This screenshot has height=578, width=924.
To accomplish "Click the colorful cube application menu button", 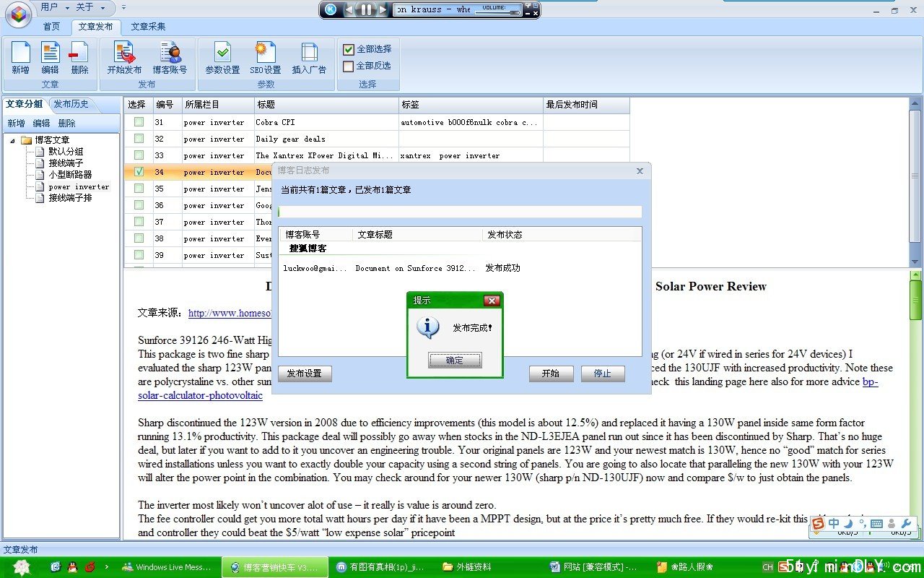I will 18,13.
